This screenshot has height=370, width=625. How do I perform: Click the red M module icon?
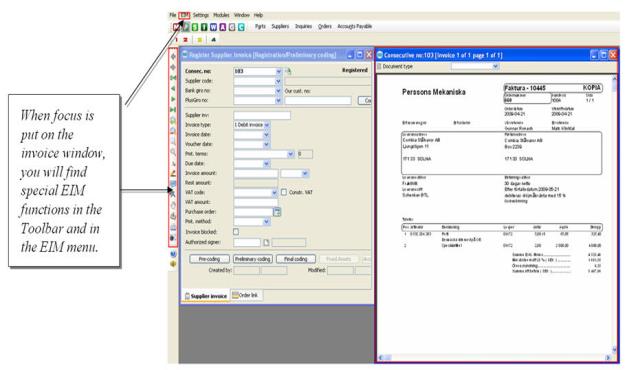click(x=176, y=27)
